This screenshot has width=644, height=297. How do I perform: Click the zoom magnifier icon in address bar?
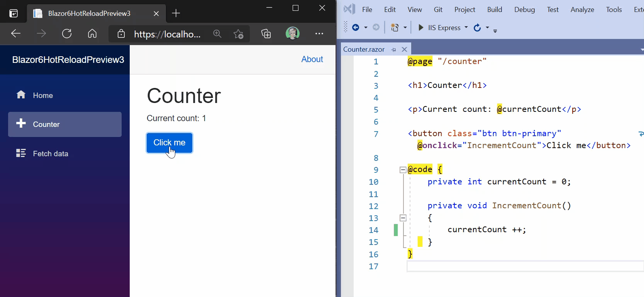click(217, 34)
